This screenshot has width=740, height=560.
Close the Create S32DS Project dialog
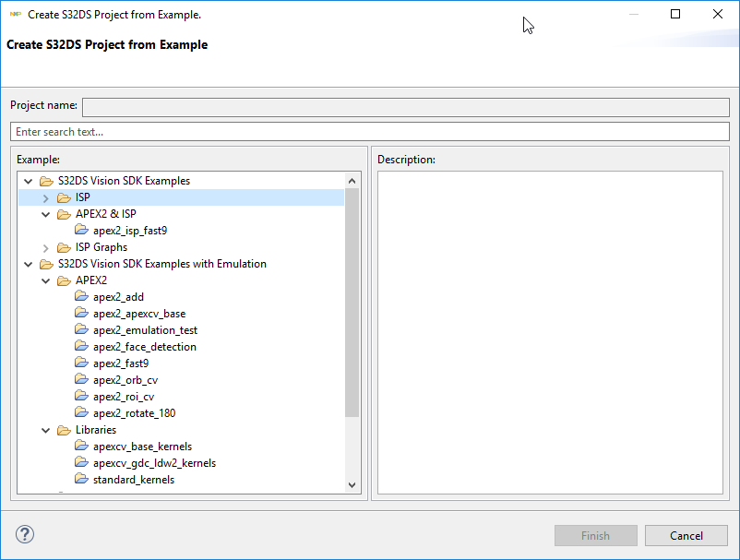(x=717, y=14)
